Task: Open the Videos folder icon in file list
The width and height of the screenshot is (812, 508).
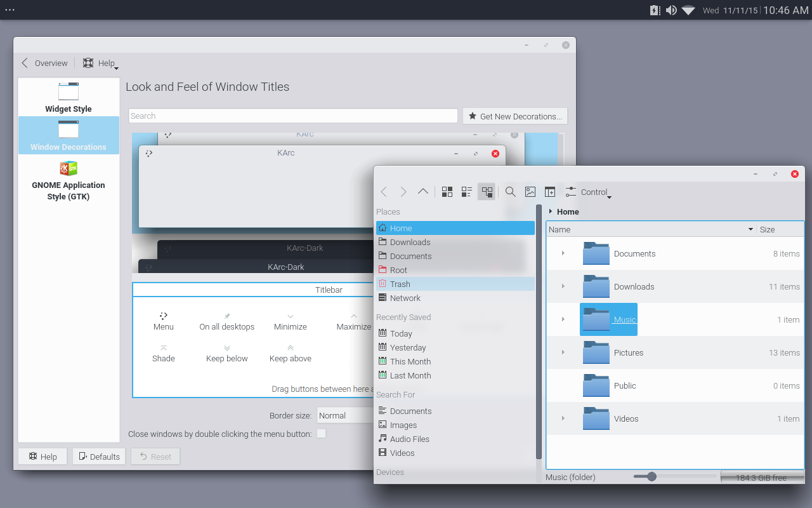Action: click(x=596, y=418)
